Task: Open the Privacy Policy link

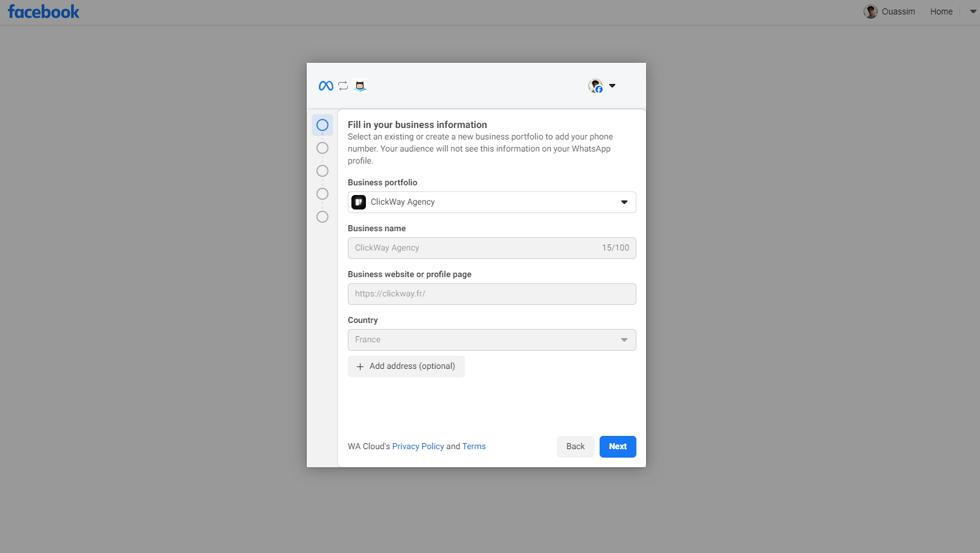Action: tap(418, 446)
